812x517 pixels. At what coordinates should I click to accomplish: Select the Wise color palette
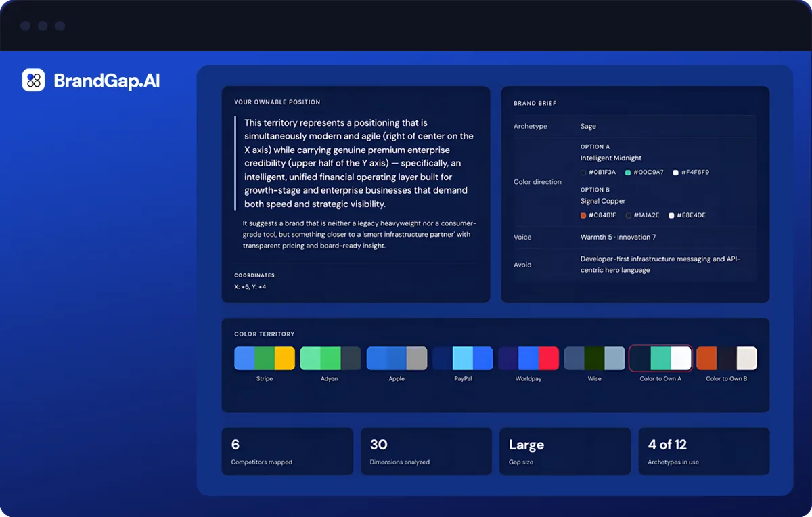point(595,358)
